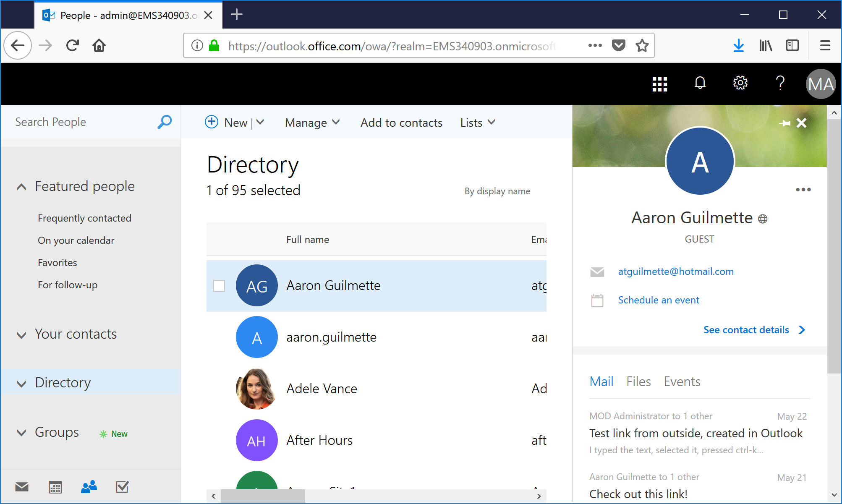Click the notifications bell icon
Viewport: 842px width, 504px height.
[700, 83]
